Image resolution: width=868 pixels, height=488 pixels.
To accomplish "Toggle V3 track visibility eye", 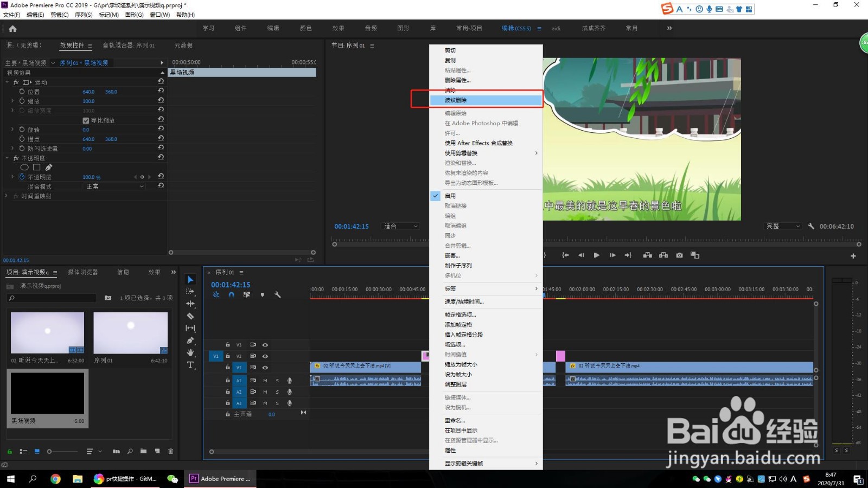I will tap(265, 345).
